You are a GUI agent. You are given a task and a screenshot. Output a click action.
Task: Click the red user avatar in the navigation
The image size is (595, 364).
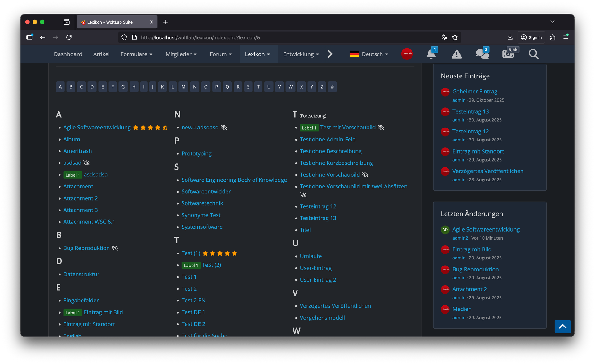[407, 54]
